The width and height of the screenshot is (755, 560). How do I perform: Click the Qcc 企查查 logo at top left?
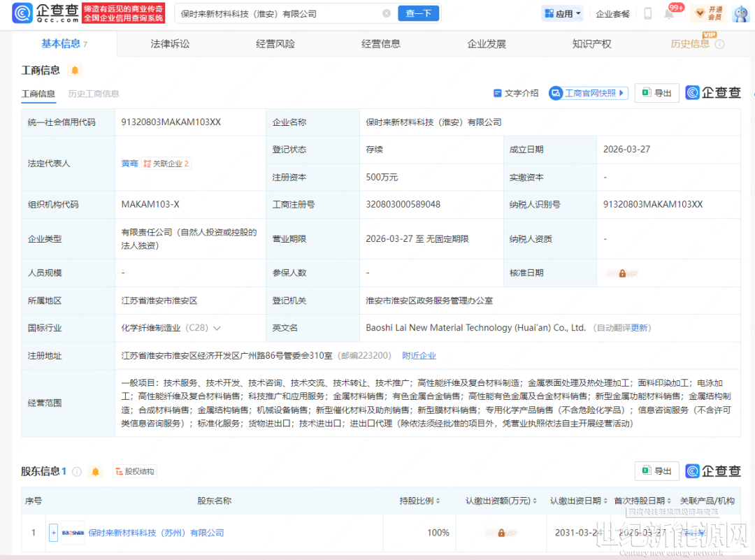(44, 13)
